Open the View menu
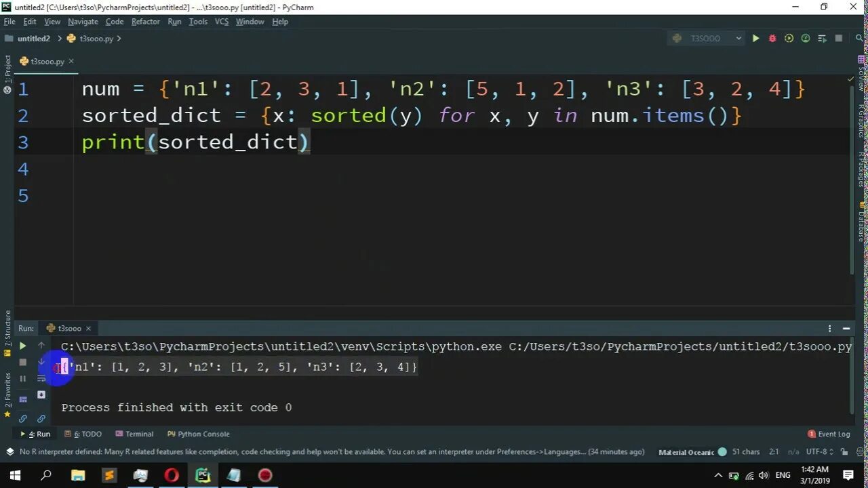The width and height of the screenshot is (868, 488). coord(52,22)
